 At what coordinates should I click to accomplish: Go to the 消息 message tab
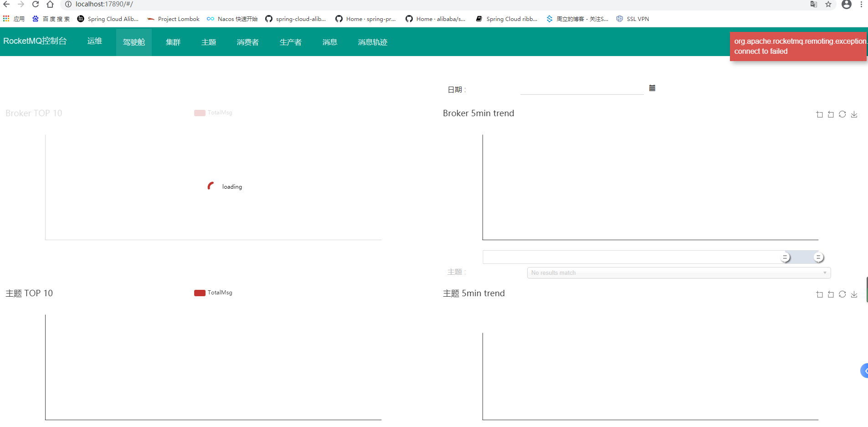tap(330, 42)
